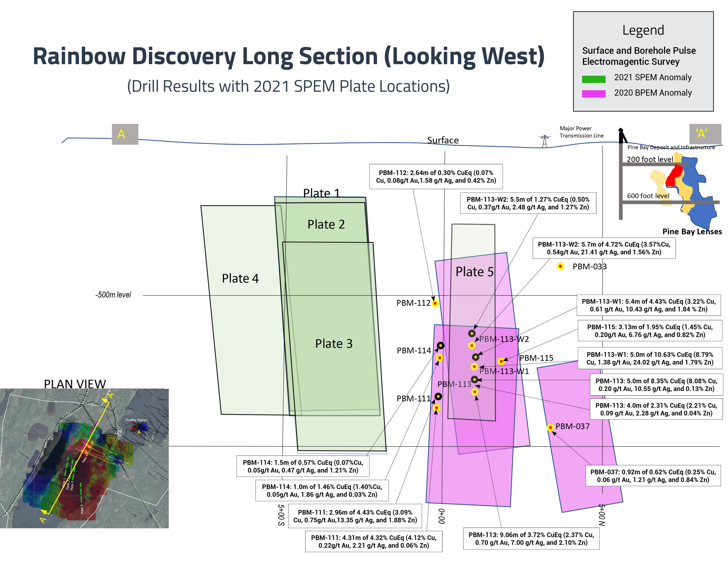Click the 5+00 N grid label
This screenshot has height=562, width=728.
602,515
